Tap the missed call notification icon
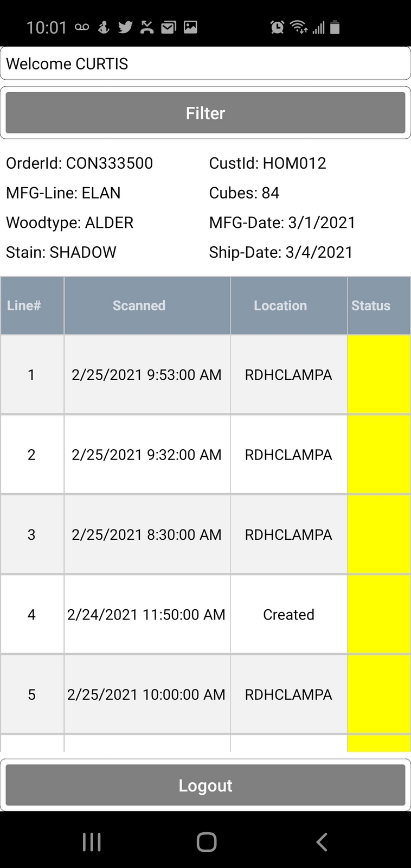The image size is (411, 868). click(x=147, y=27)
